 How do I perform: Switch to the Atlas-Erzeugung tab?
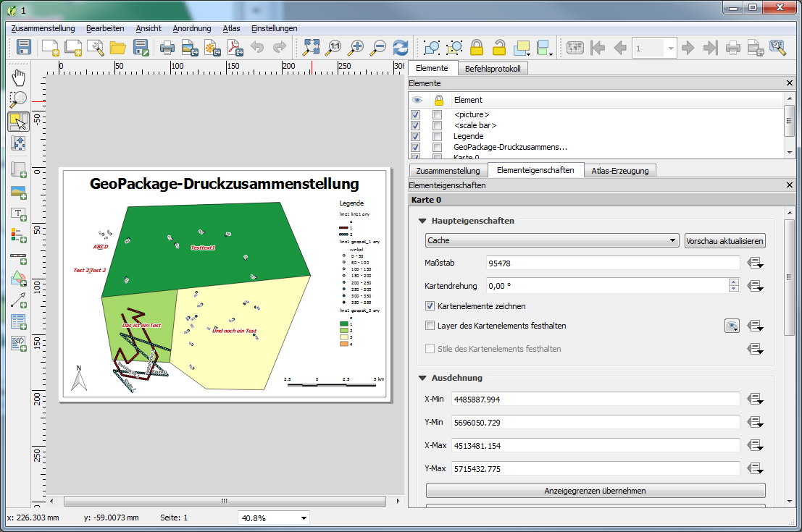click(619, 171)
